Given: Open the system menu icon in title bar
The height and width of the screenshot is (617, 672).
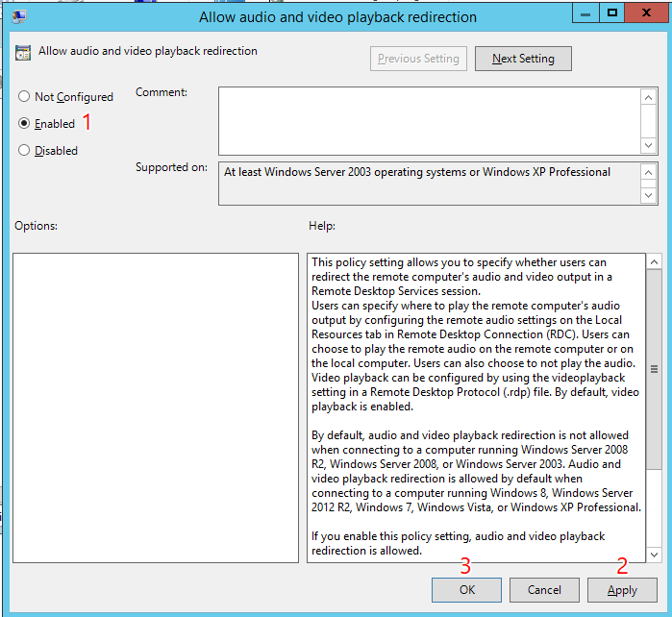Looking at the screenshot, I should tap(19, 15).
